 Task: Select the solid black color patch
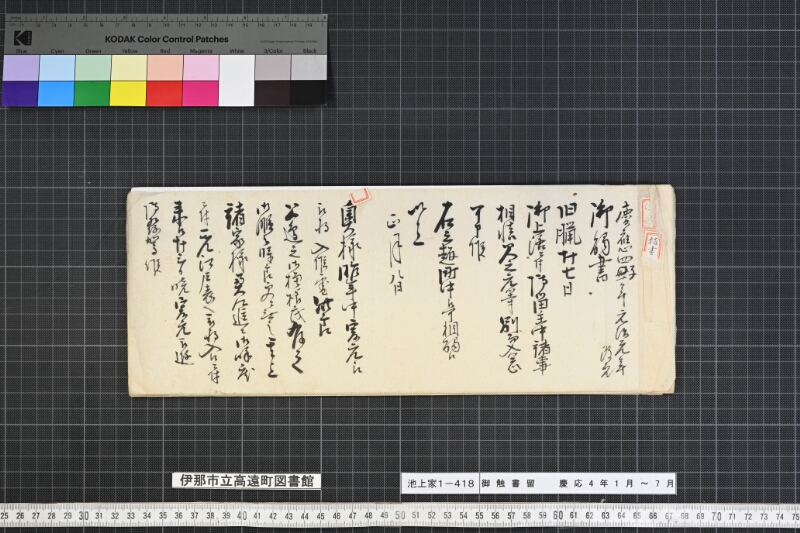coord(308,93)
